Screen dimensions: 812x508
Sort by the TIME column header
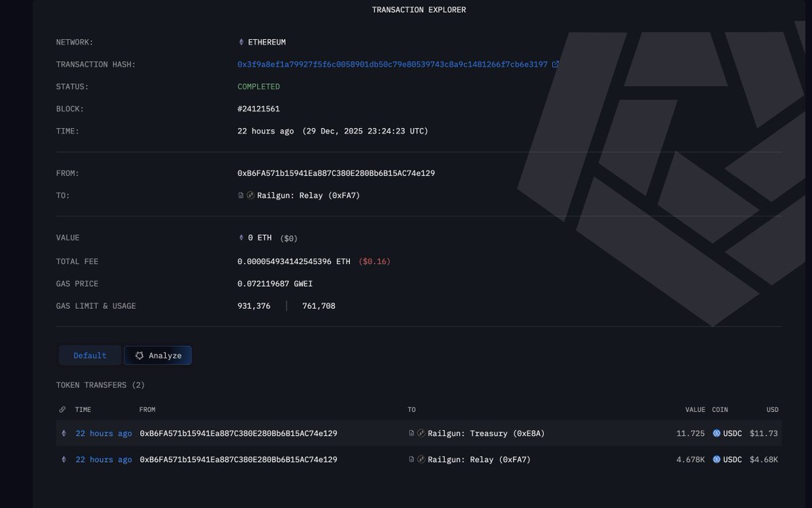click(x=83, y=410)
